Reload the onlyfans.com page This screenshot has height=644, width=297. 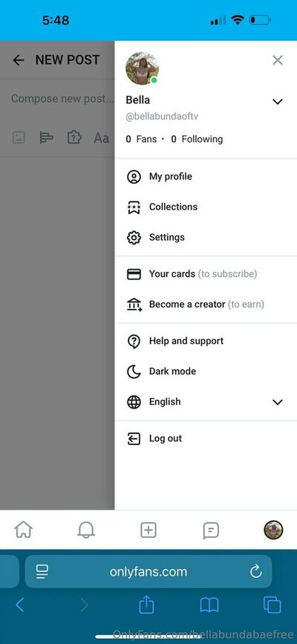(x=256, y=571)
